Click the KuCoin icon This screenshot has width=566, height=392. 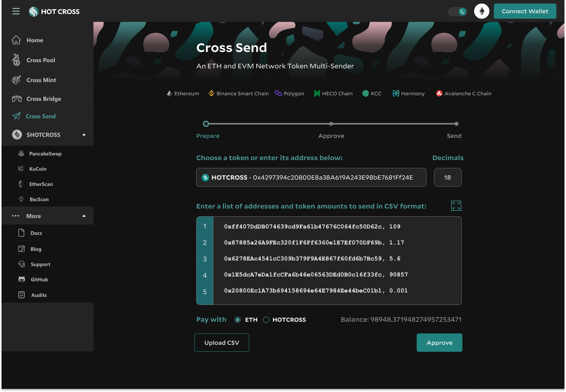(21, 169)
